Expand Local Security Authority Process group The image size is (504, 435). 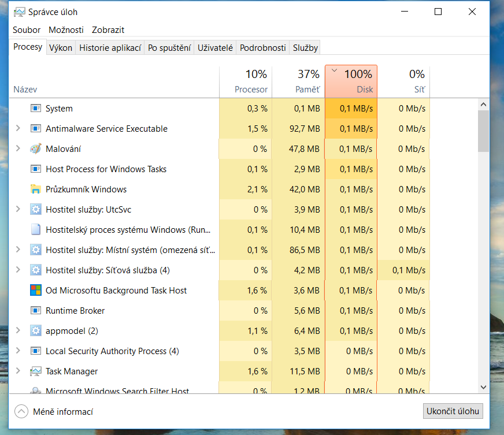click(18, 351)
